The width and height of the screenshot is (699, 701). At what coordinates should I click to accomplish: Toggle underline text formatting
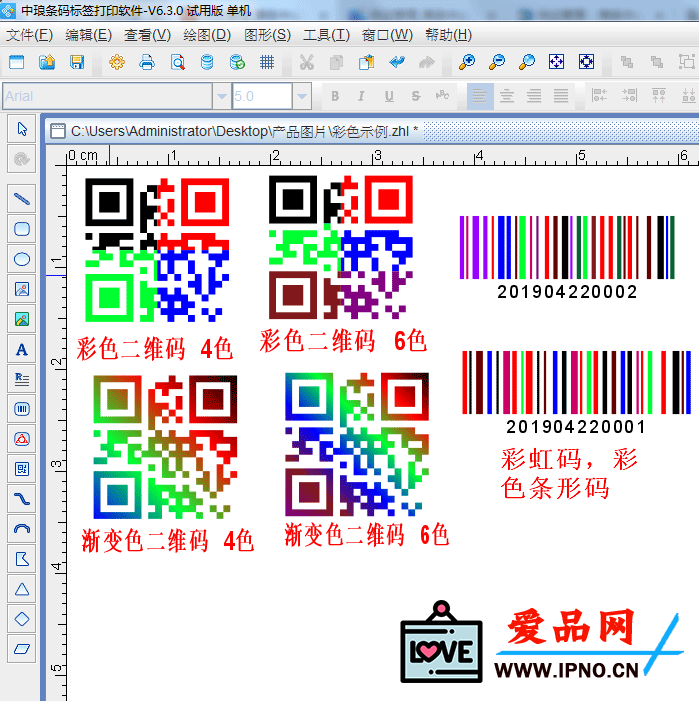coord(389,96)
